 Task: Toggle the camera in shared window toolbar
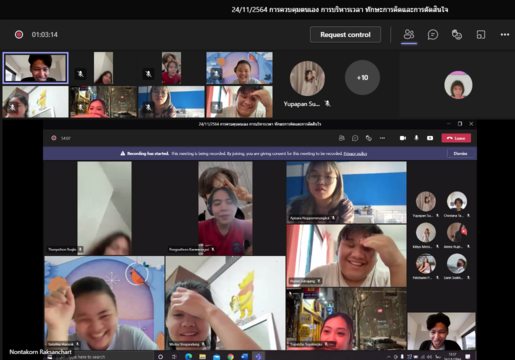403,138
